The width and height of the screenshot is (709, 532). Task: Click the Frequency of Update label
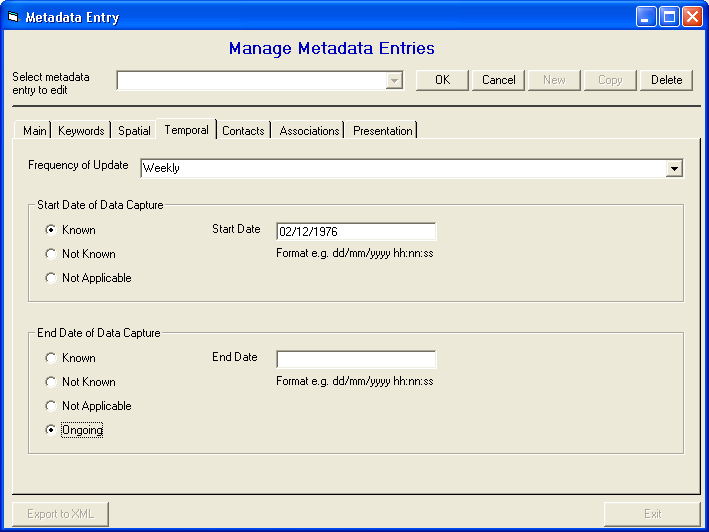click(78, 165)
